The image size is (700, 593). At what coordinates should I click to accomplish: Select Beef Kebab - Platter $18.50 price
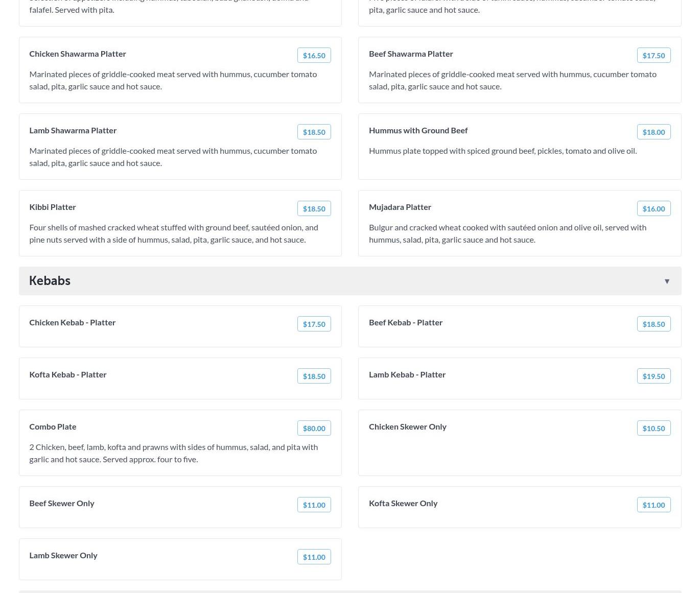(654, 324)
